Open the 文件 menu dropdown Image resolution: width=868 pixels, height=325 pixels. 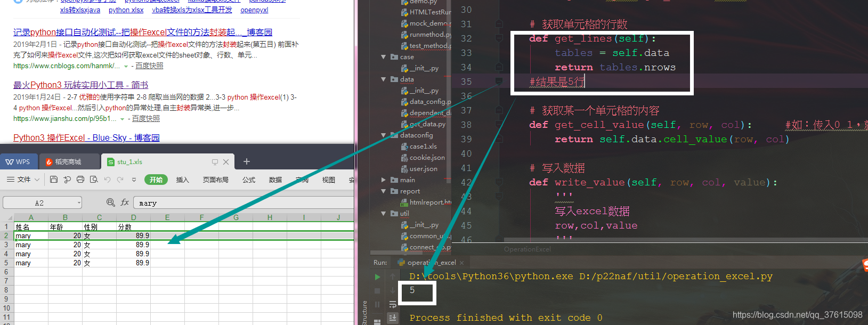[23, 180]
